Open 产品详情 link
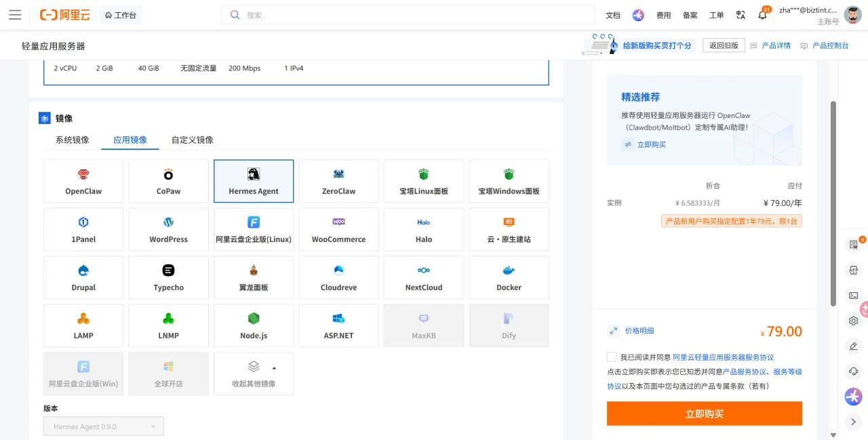This screenshot has height=440, width=868. click(x=776, y=45)
